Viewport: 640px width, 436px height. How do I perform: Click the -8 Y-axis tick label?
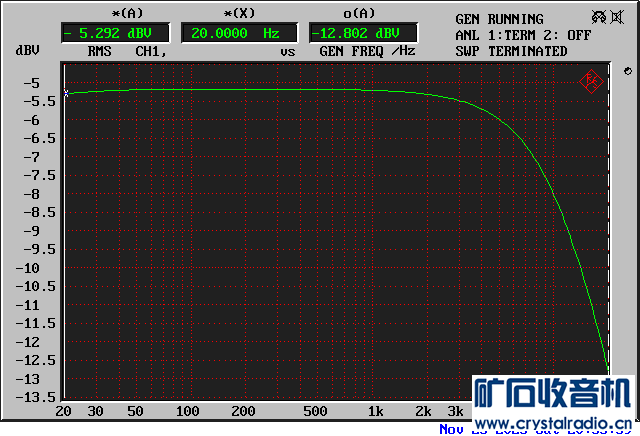pos(31,194)
